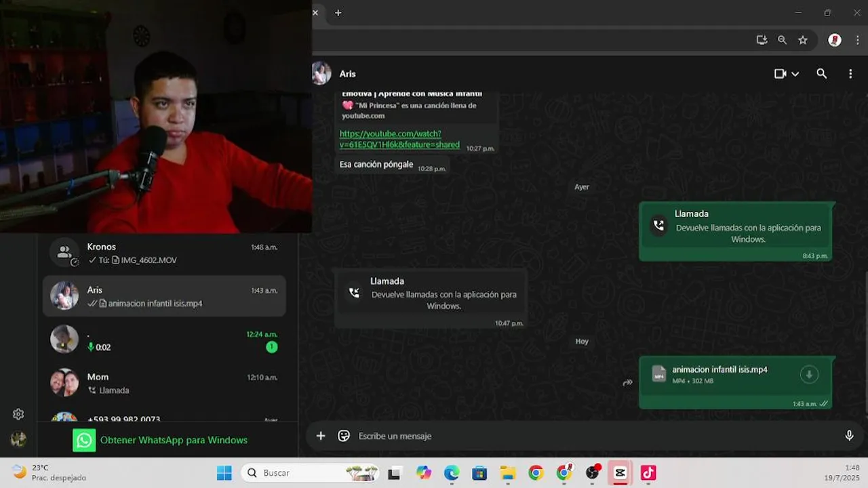Open the +593 99 982 0073 chat
Screen dimensions: 868x488
pyautogui.click(x=164, y=416)
